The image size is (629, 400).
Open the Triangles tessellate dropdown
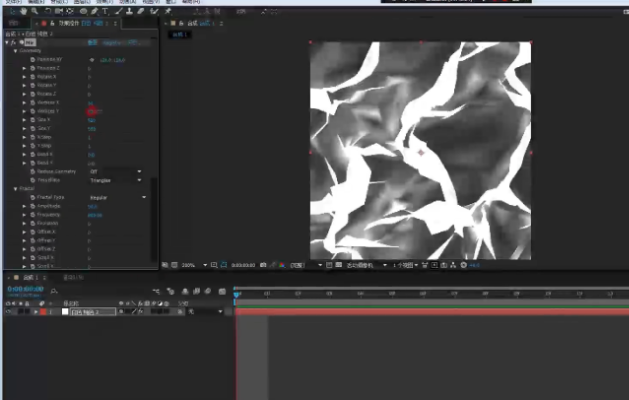(115, 181)
